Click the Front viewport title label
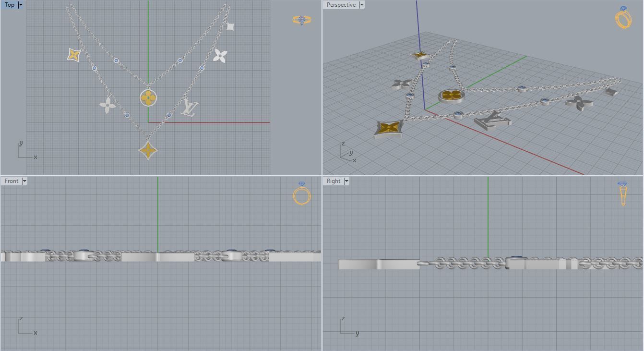Viewport: 644px width, 351px height. pos(12,181)
